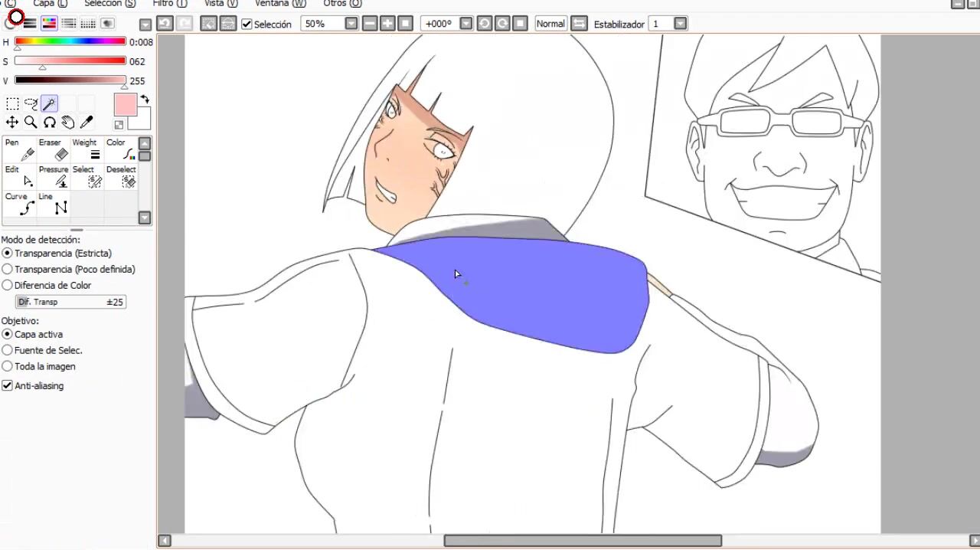This screenshot has width=980, height=550.
Task: Open the Filtro menu
Action: [x=169, y=4]
